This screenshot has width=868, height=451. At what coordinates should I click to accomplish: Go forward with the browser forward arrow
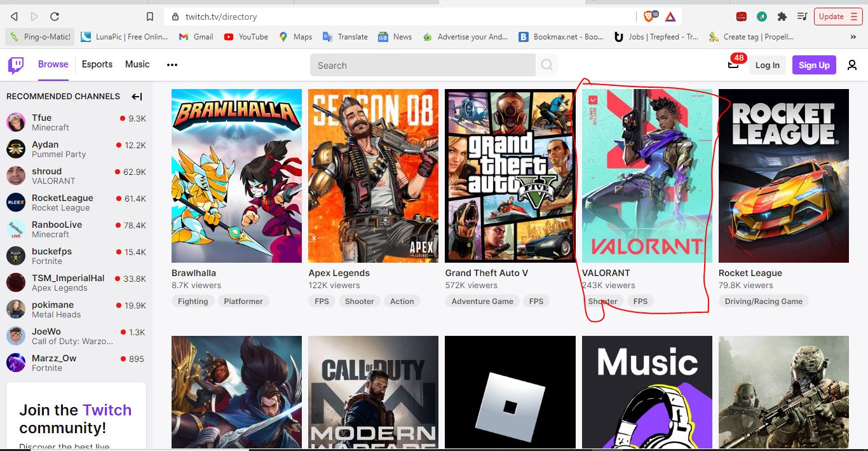(34, 17)
